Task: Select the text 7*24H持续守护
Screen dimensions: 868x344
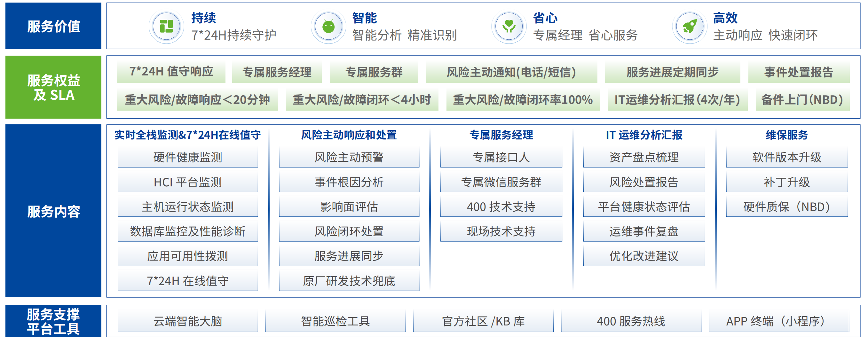Action: [x=233, y=35]
